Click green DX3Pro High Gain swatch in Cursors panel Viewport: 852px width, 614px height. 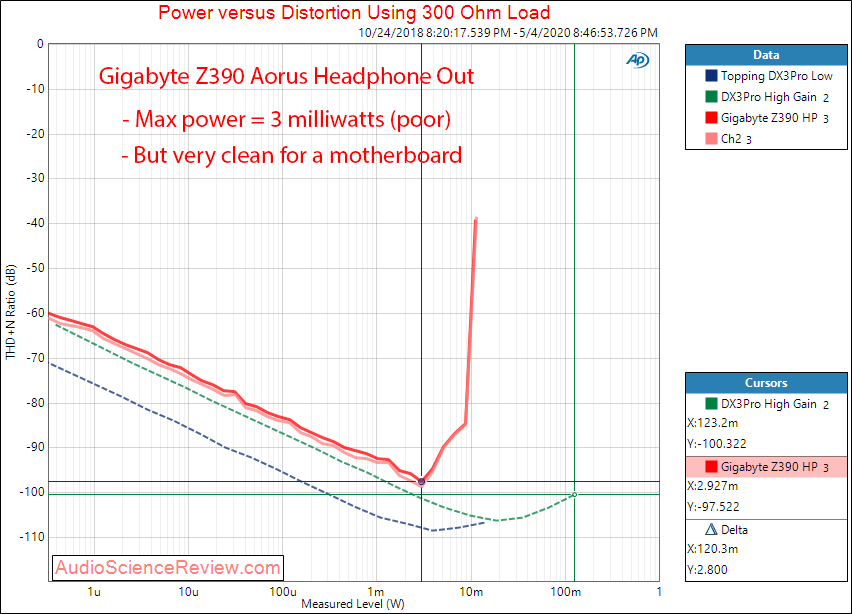click(711, 403)
